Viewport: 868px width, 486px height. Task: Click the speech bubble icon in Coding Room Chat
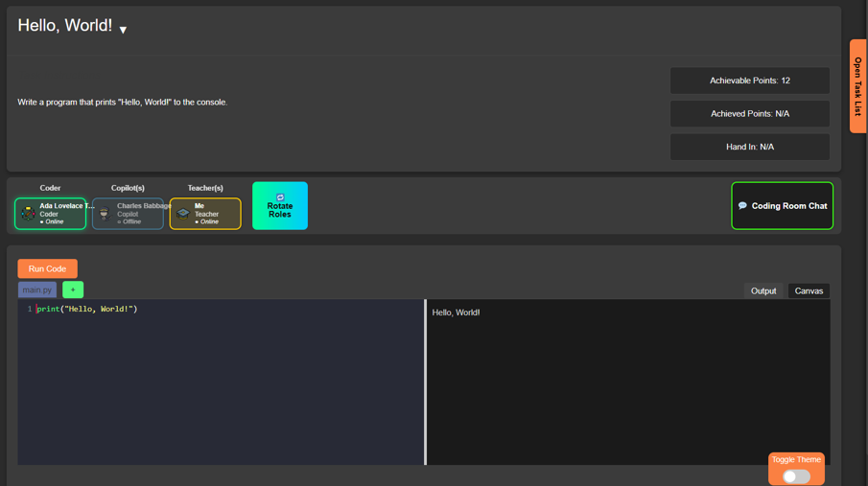point(742,206)
